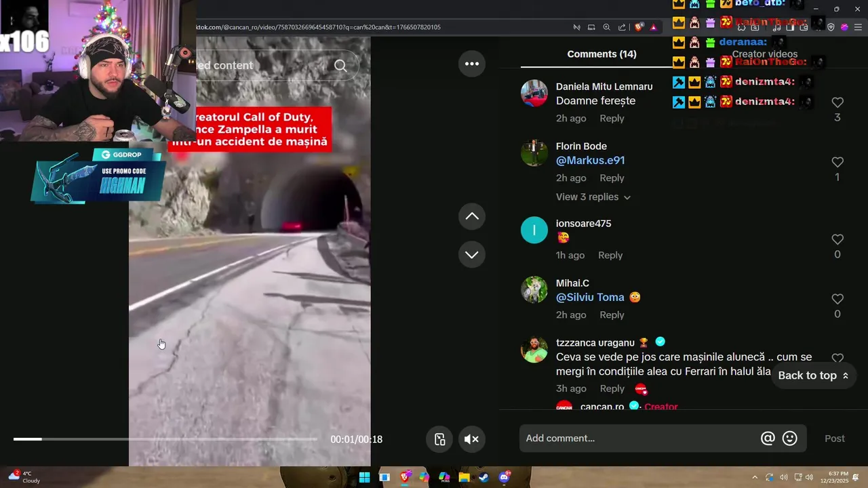Switch to the Comments (14) tab
Image resolution: width=868 pixels, height=488 pixels.
(x=601, y=54)
